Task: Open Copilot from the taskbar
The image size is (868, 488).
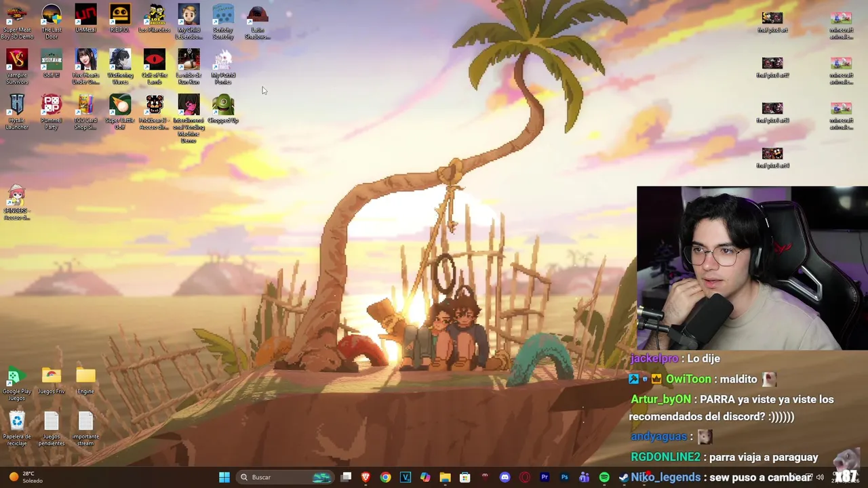Action: 425,477
